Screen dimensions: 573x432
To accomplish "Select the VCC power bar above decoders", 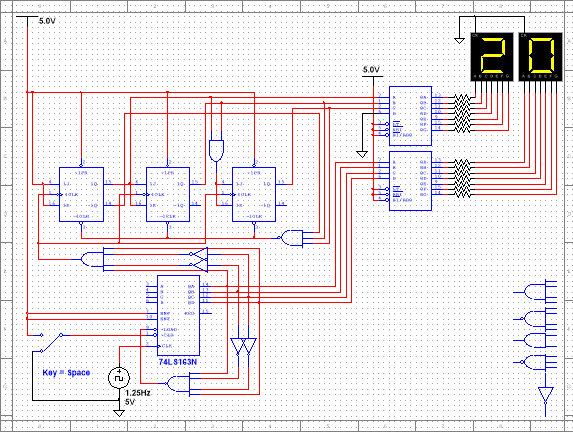I will 373,77.
